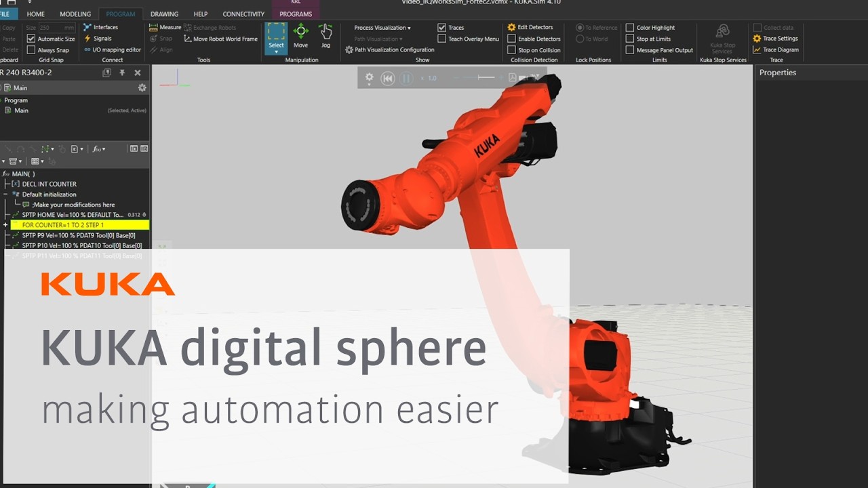868x488 pixels.
Task: Open the MODELING ribbon tab
Action: 75,14
